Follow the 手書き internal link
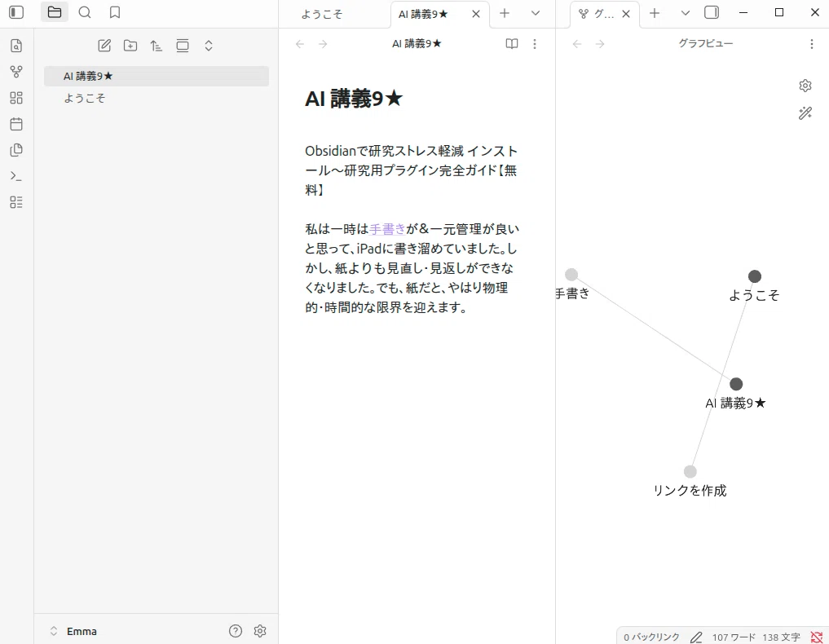 [x=387, y=229]
